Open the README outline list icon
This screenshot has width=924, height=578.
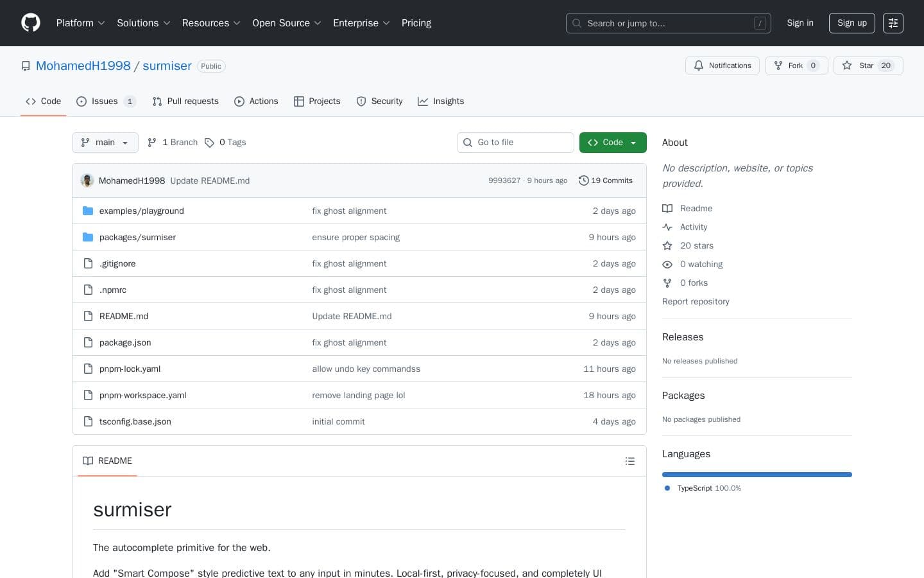(x=629, y=461)
